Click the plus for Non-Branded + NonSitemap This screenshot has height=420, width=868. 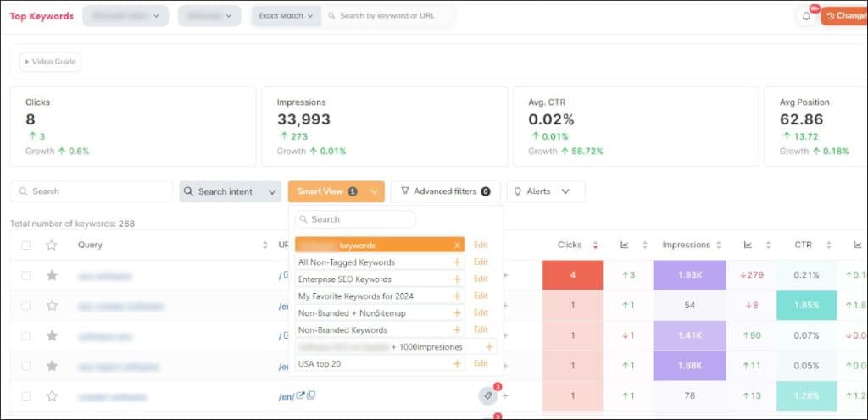click(x=457, y=312)
